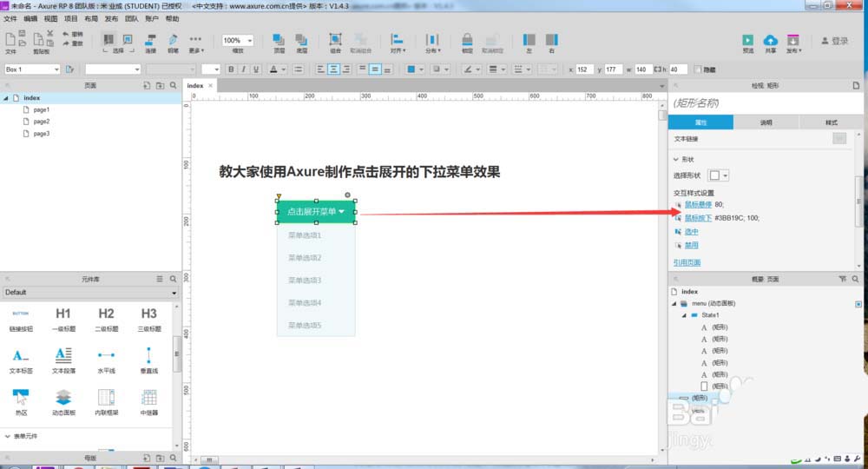Align text left
Viewport: 868px width, 469px height.
(x=320, y=69)
